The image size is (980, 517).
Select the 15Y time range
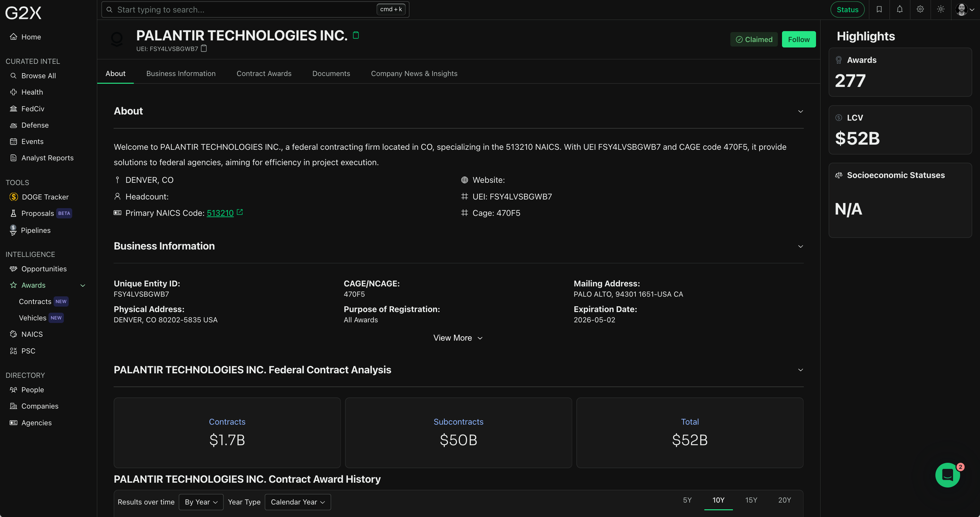pos(751,500)
